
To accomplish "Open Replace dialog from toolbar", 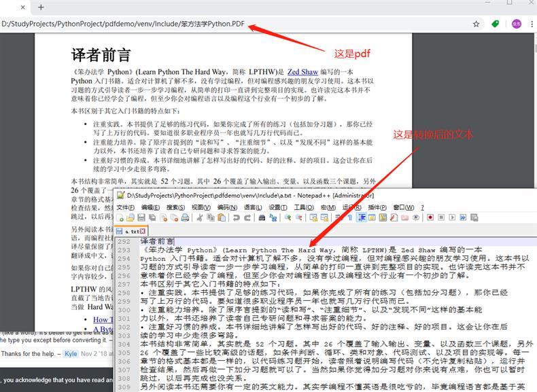I will pos(273,217).
